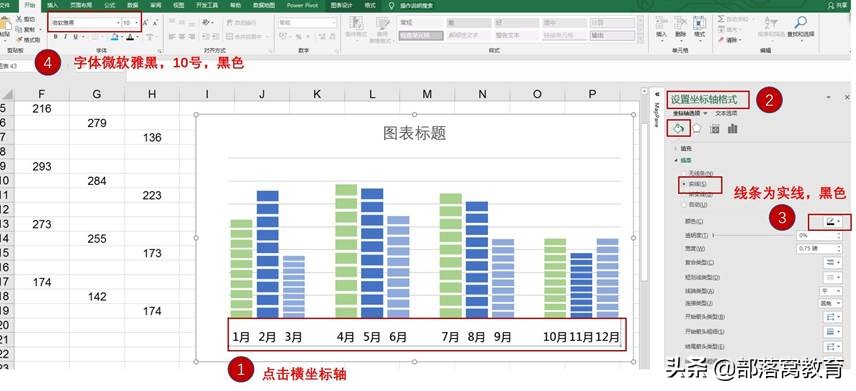Collapse the Line section in format pane
The image size is (856, 391).
coord(682,161)
